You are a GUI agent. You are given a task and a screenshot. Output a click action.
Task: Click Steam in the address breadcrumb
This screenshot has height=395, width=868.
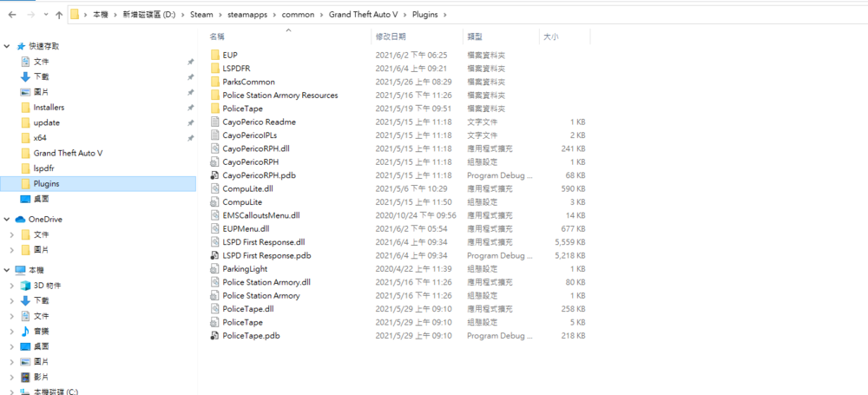[201, 15]
